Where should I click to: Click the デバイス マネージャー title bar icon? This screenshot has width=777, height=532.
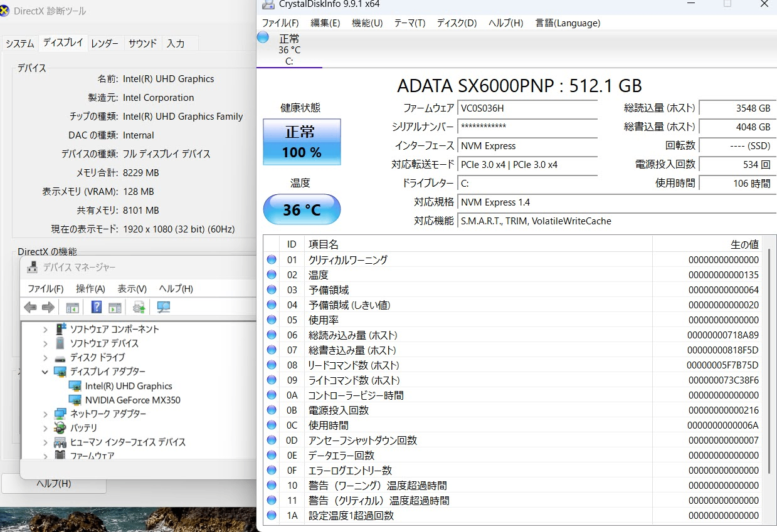tap(32, 268)
